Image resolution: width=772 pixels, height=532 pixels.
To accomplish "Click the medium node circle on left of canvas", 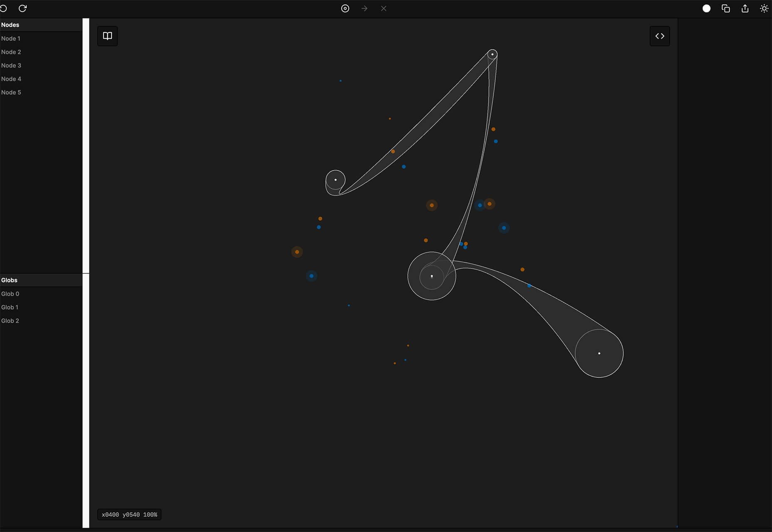I will pyautogui.click(x=335, y=180).
